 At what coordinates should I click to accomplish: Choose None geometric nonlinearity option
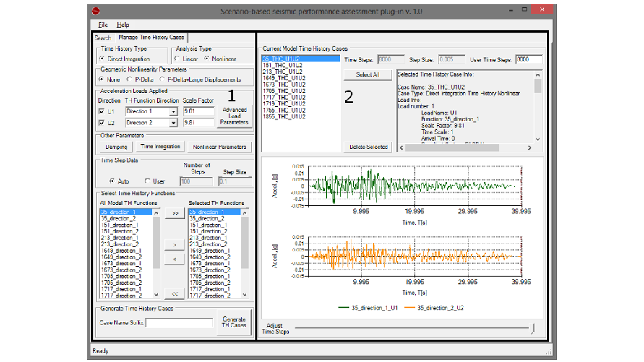[x=109, y=79]
